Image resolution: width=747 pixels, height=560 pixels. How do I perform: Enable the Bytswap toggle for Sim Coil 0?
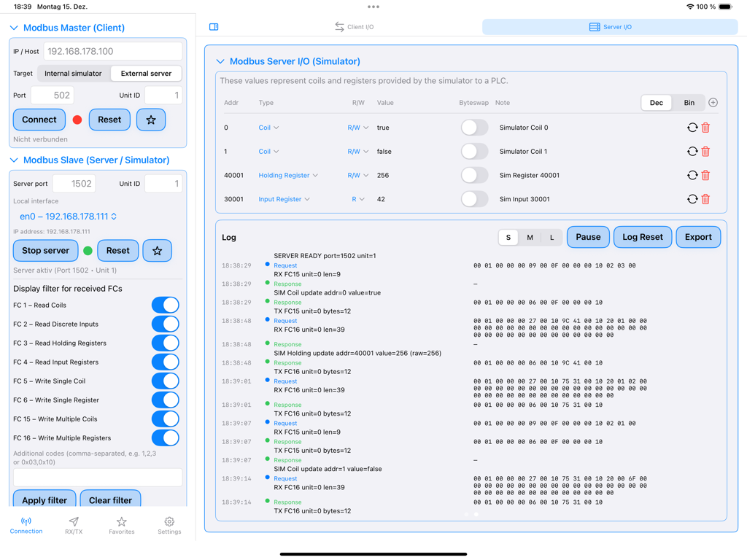point(473,127)
